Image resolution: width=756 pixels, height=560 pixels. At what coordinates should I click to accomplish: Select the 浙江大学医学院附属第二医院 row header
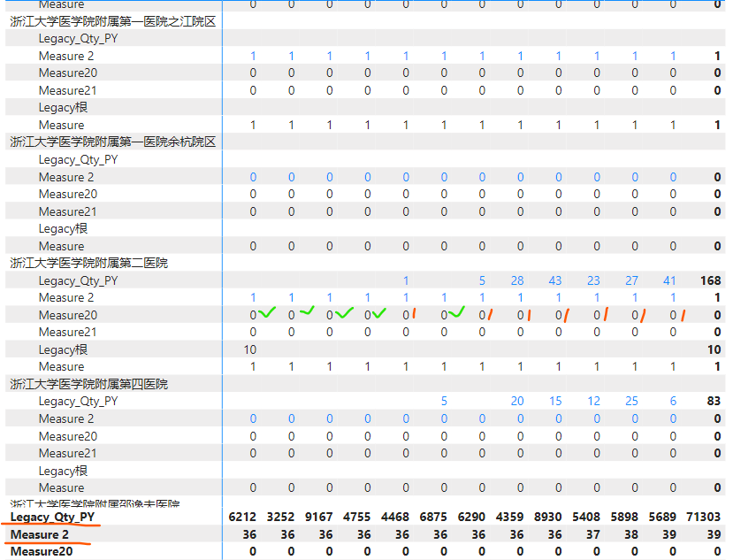[x=89, y=263]
